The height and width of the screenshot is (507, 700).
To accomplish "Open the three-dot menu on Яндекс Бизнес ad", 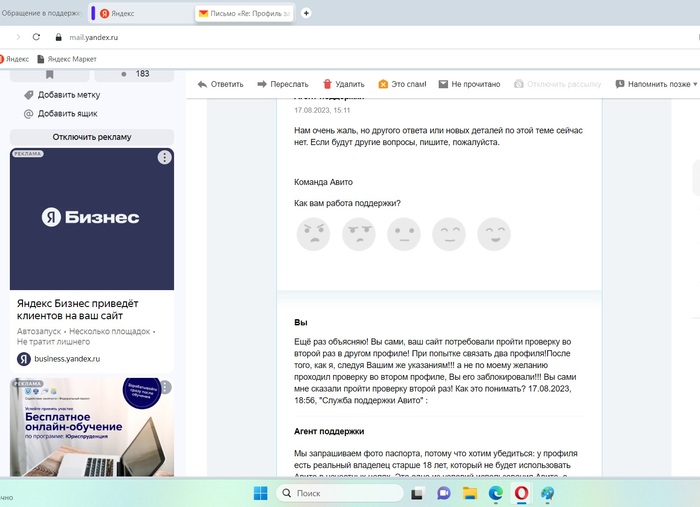I will pos(165,158).
